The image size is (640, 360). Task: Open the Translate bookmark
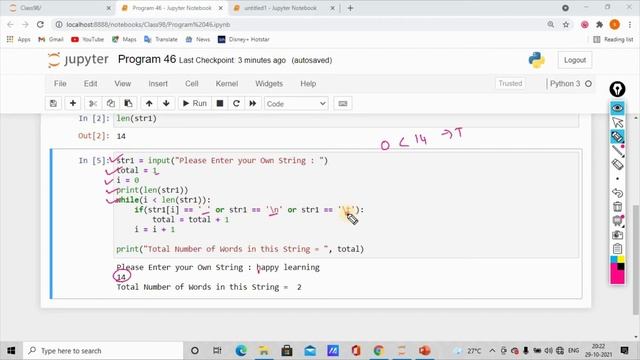coord(161,40)
